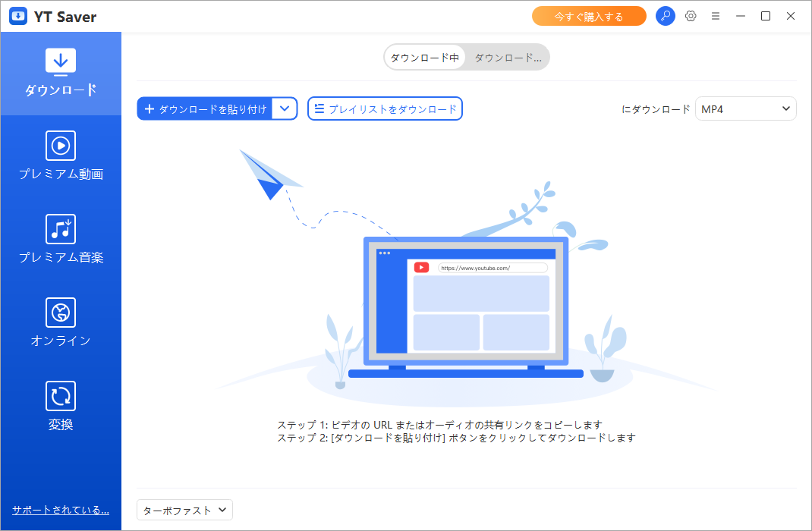Click 今すぐ購入する buy now button
This screenshot has height=531, width=812.
coord(589,16)
